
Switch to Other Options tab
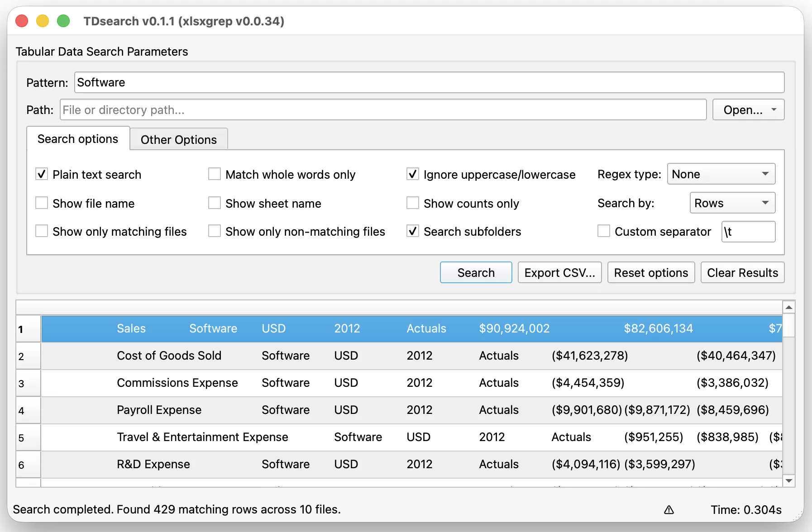pyautogui.click(x=179, y=139)
